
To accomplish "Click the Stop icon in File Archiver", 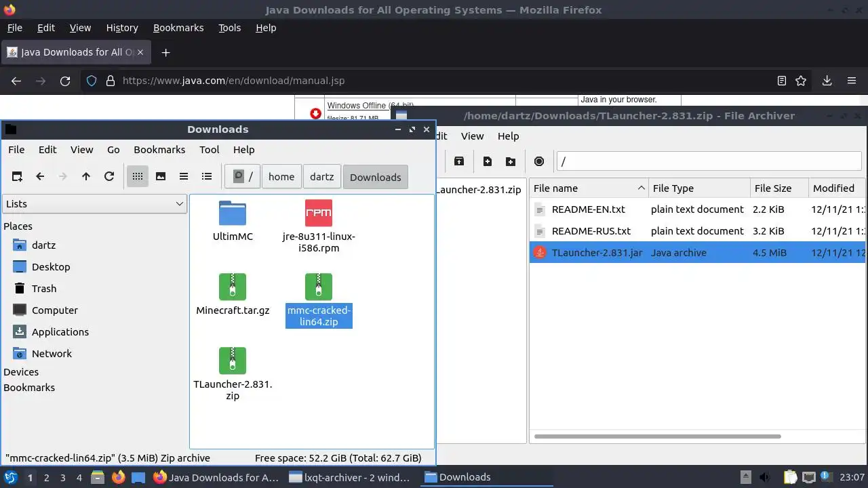I will 539,161.
